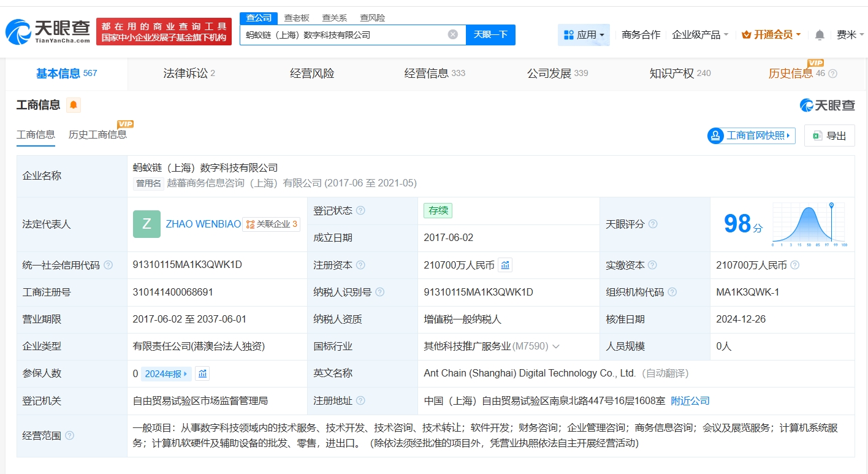Click the 曾用名 former name tag
Screen dimensions: 868x474
tap(148, 183)
